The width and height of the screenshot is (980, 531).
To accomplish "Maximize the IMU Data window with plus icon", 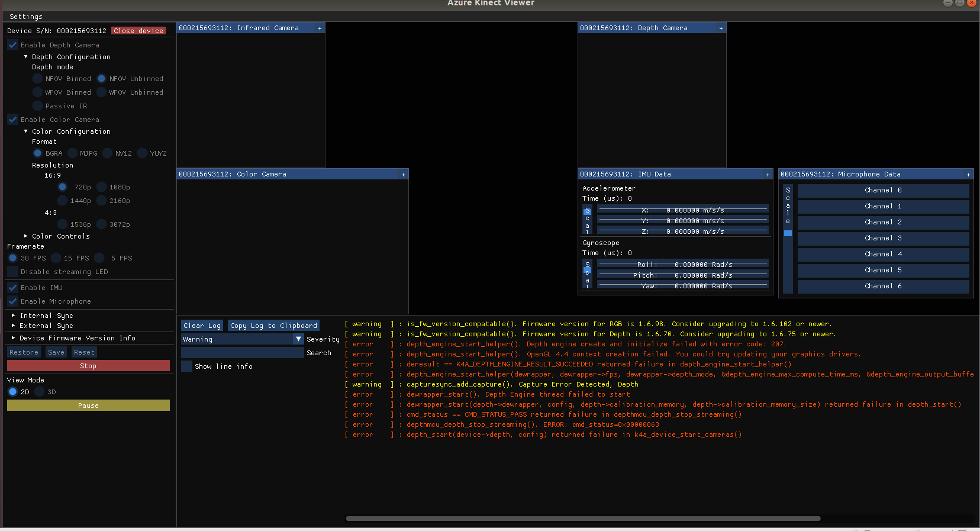I will 768,175.
